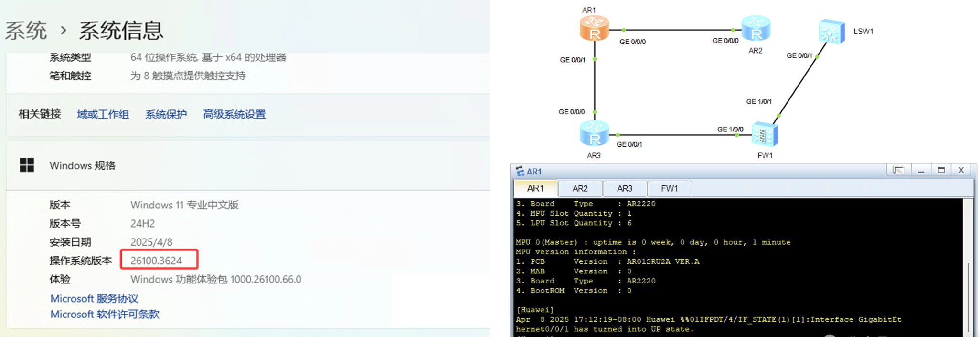980x337 pixels.
Task: Click the GE 0/0/0 port label next to AR2
Action: coord(725,41)
